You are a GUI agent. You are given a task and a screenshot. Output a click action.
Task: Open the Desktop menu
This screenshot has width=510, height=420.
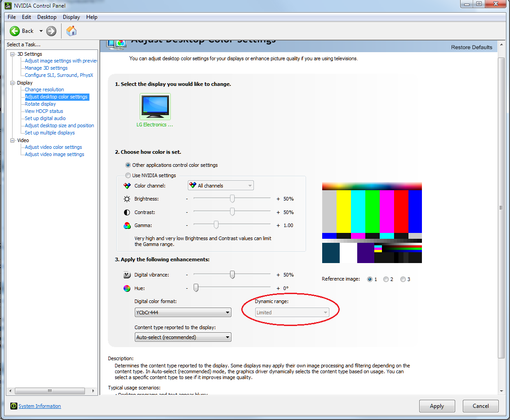(47, 17)
